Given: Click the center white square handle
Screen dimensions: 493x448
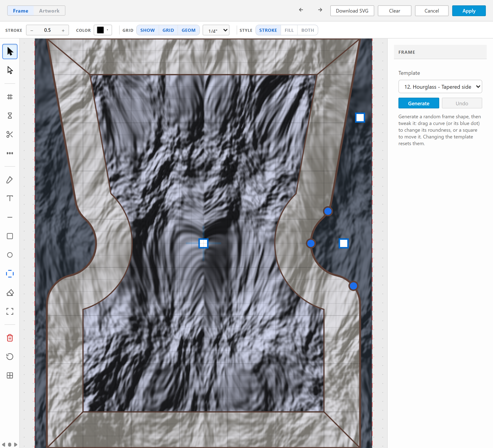Looking at the screenshot, I should [203, 243].
